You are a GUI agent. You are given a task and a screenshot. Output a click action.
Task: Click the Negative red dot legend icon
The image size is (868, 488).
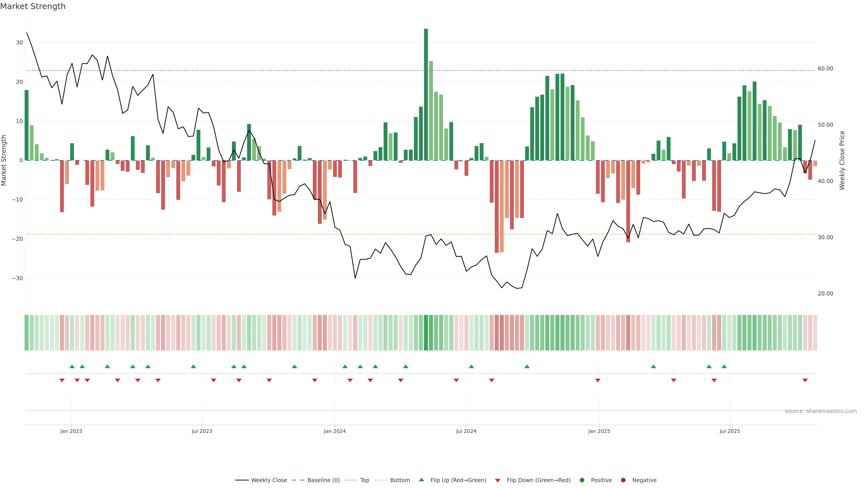coord(623,480)
